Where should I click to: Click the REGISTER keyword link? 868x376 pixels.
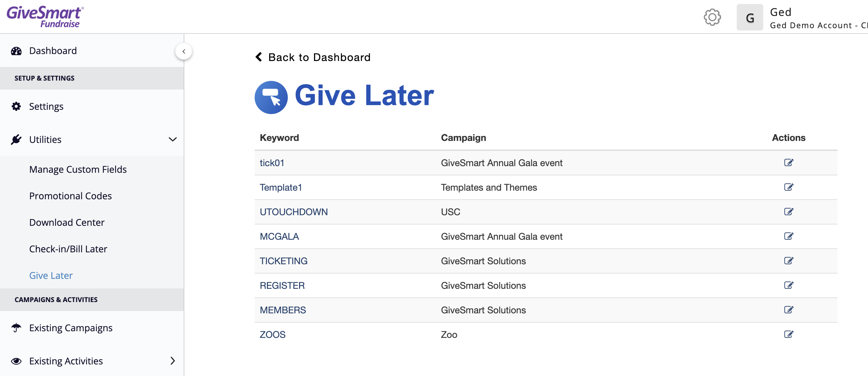coord(282,285)
